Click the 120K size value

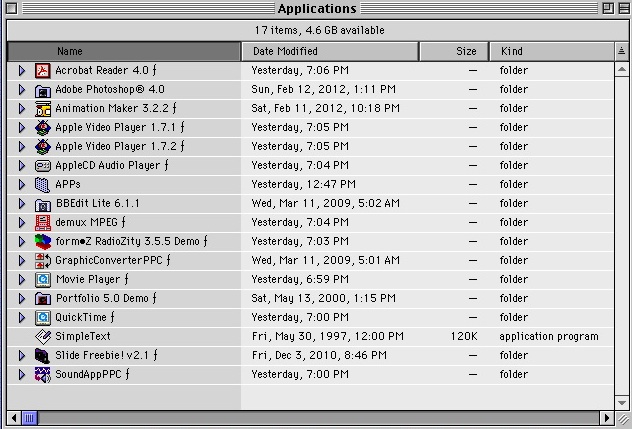click(464, 336)
